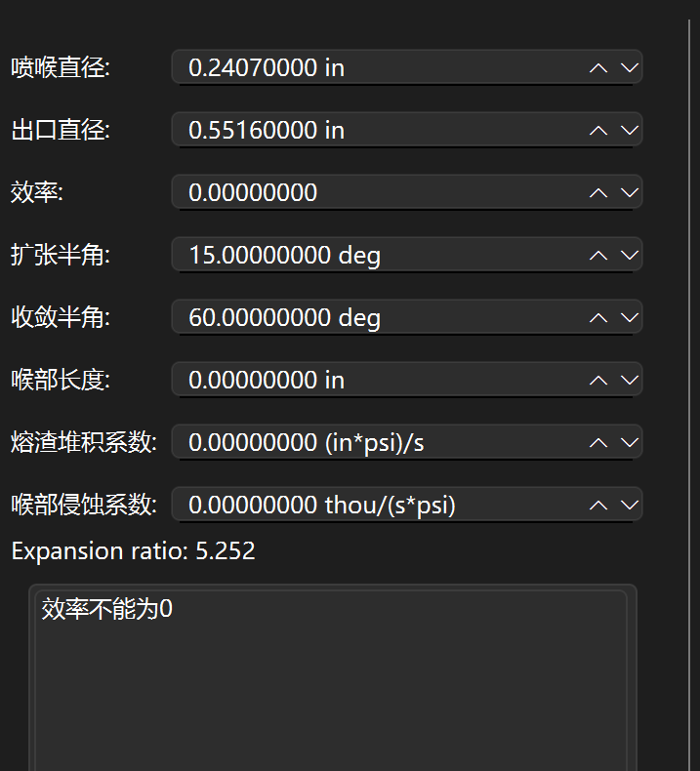Click the 效率 label
Image resolution: width=700 pixels, height=771 pixels.
tap(37, 192)
